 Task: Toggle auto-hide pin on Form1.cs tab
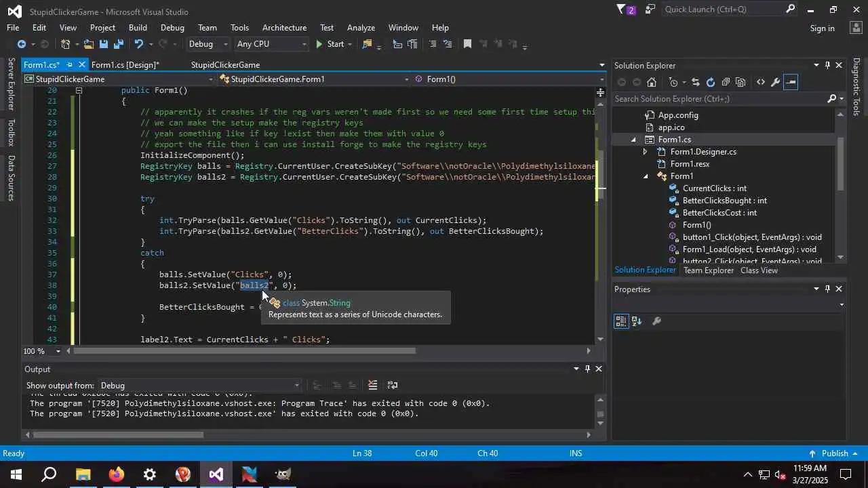point(69,65)
